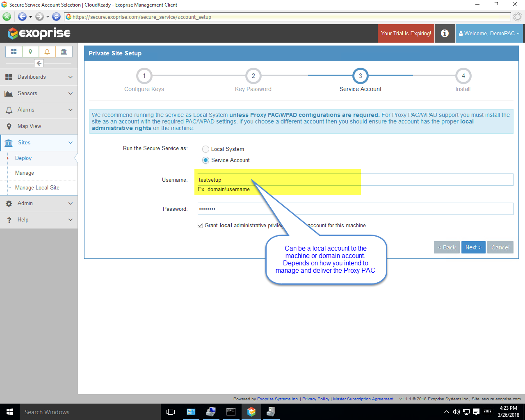Screen dimensions: 525x420
Task: Click Your Trial Is Expiring banner
Action: (x=406, y=33)
